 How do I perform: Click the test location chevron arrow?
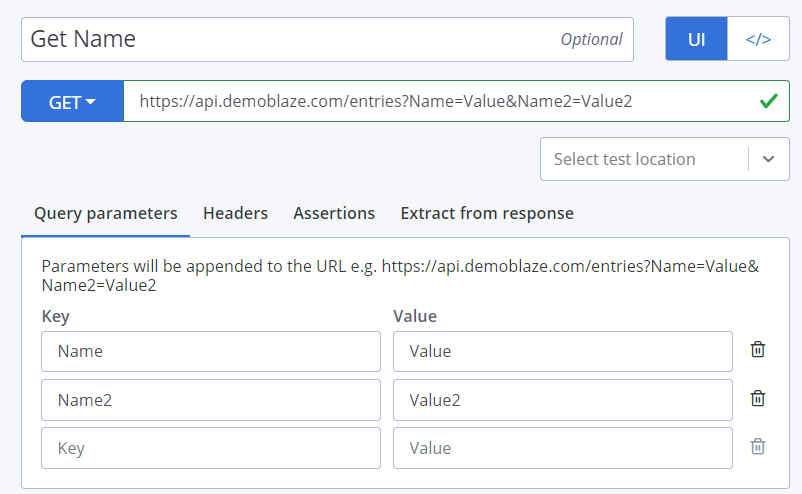pyautogui.click(x=768, y=159)
